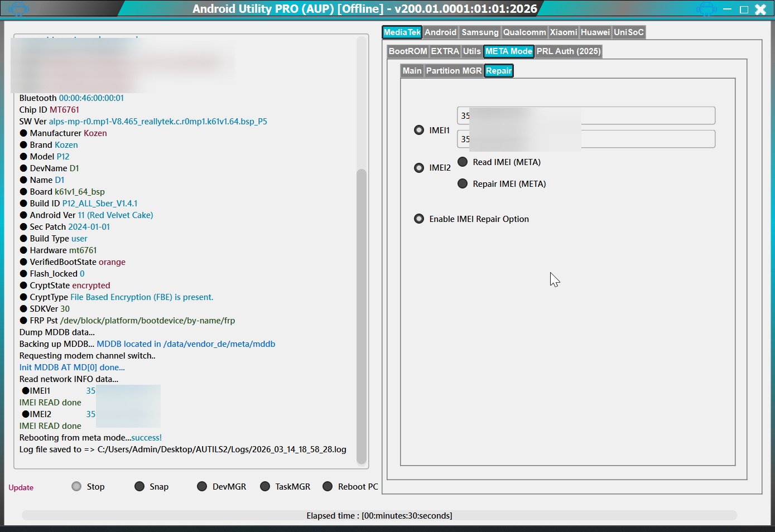Image resolution: width=775 pixels, height=532 pixels.
Task: Click the 'Model P12' log entry
Action: click(x=45, y=157)
